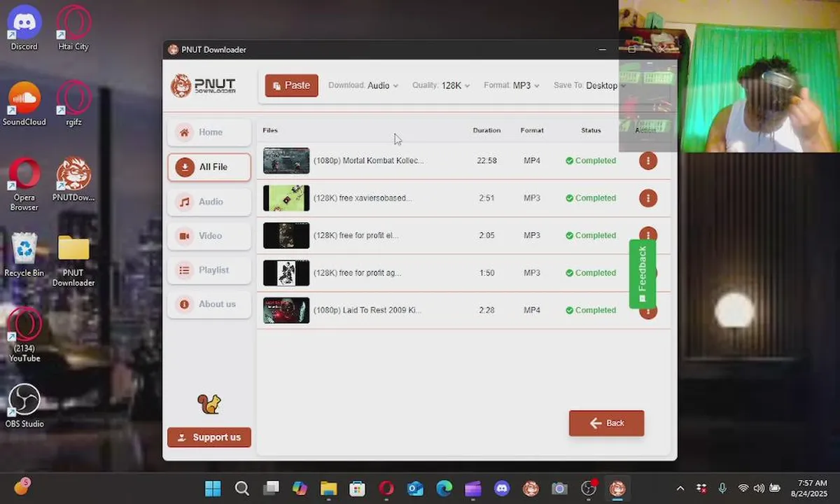Open Microsoft Store from the taskbar
Image resolution: width=840 pixels, height=504 pixels.
358,489
